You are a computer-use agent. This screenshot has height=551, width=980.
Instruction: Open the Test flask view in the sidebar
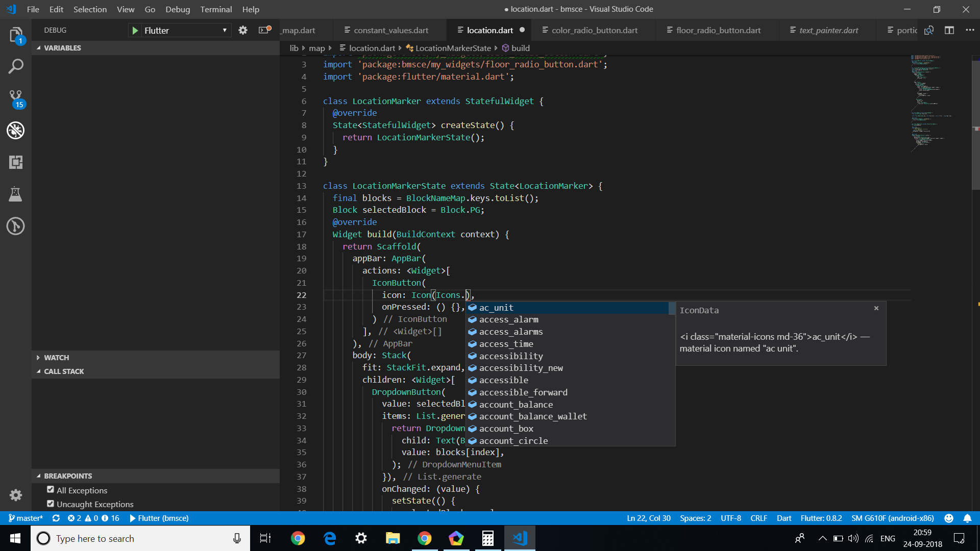pos(15,194)
